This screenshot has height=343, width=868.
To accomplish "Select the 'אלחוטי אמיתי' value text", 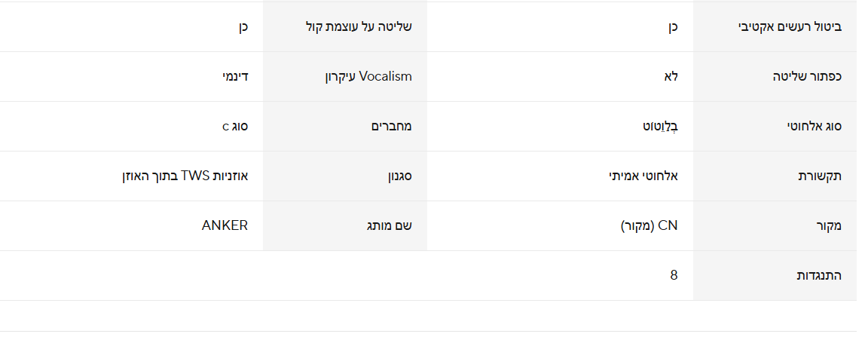I will (x=643, y=176).
